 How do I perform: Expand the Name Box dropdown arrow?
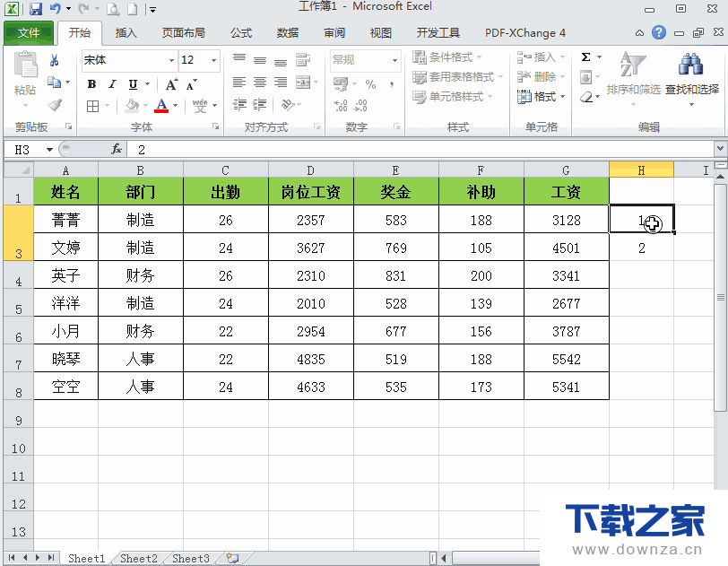49,150
